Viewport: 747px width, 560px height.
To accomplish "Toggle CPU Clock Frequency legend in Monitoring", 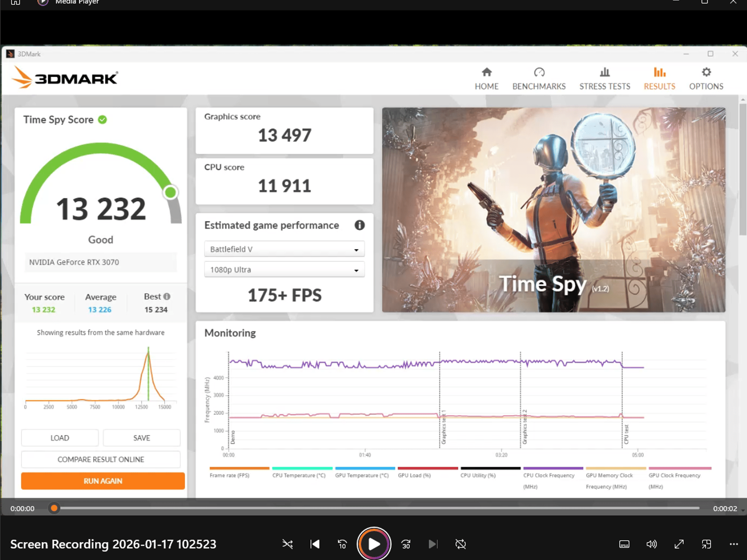I will coord(553,478).
